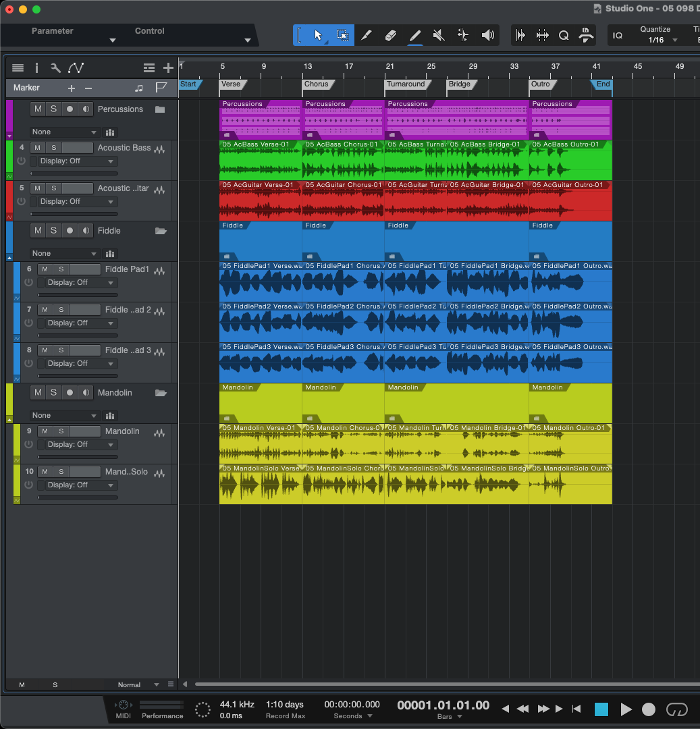Jump to the Chorus marker
700x729 pixels.
(317, 84)
